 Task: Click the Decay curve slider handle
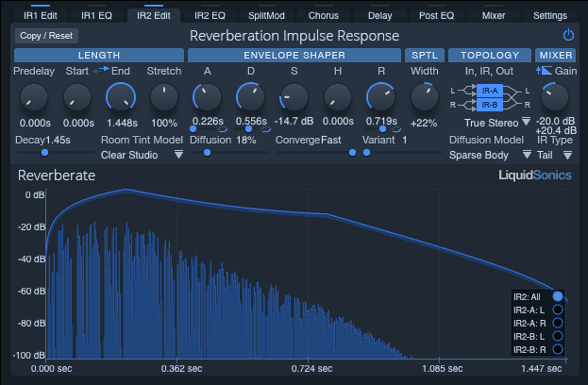(x=248, y=129)
